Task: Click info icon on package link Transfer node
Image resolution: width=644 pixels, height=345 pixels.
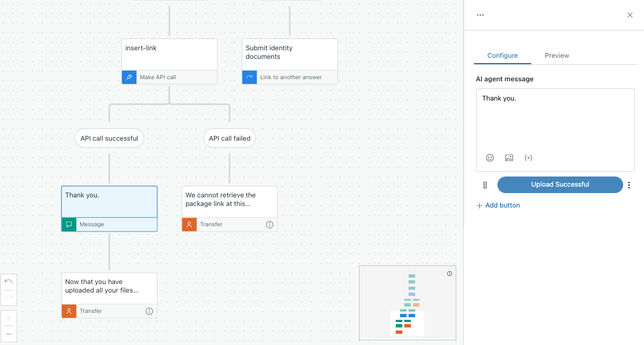Action: pyautogui.click(x=270, y=225)
